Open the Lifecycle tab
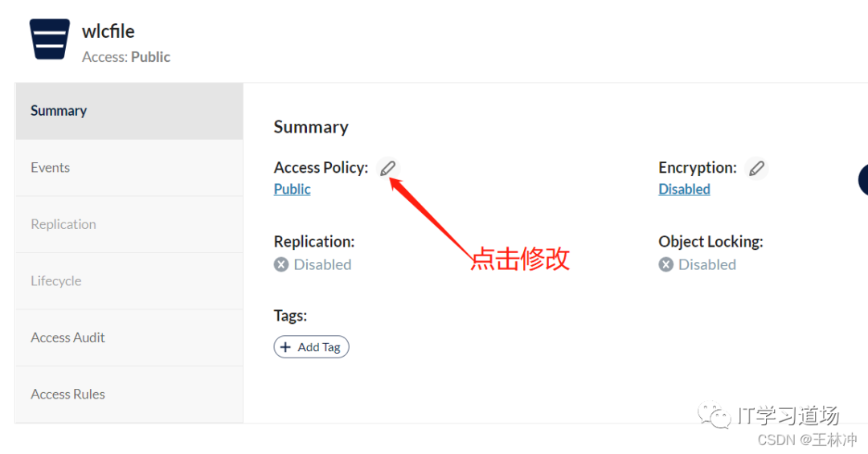The width and height of the screenshot is (868, 454). pyautogui.click(x=56, y=280)
